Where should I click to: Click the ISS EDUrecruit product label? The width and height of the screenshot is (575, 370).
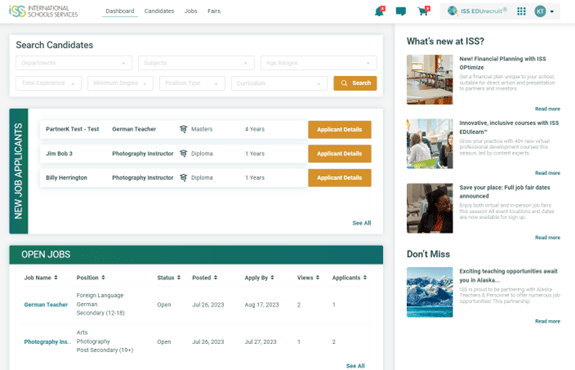[484, 11]
